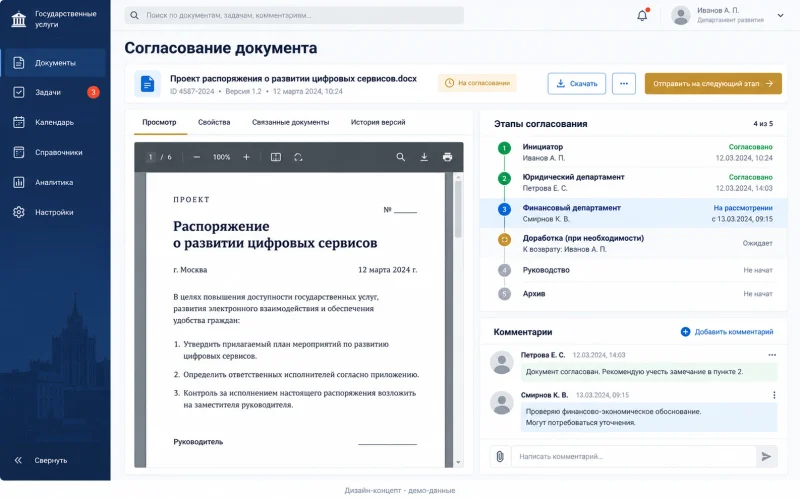The image size is (800, 500).
Task: Click the blue step 3 circle marker
Action: point(504,209)
